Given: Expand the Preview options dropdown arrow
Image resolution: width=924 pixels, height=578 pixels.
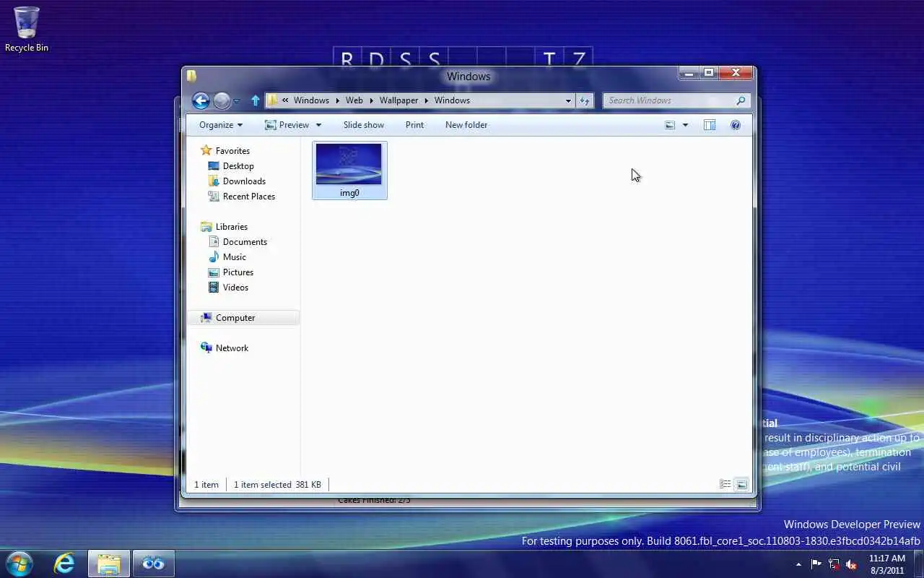Looking at the screenshot, I should click(x=318, y=125).
